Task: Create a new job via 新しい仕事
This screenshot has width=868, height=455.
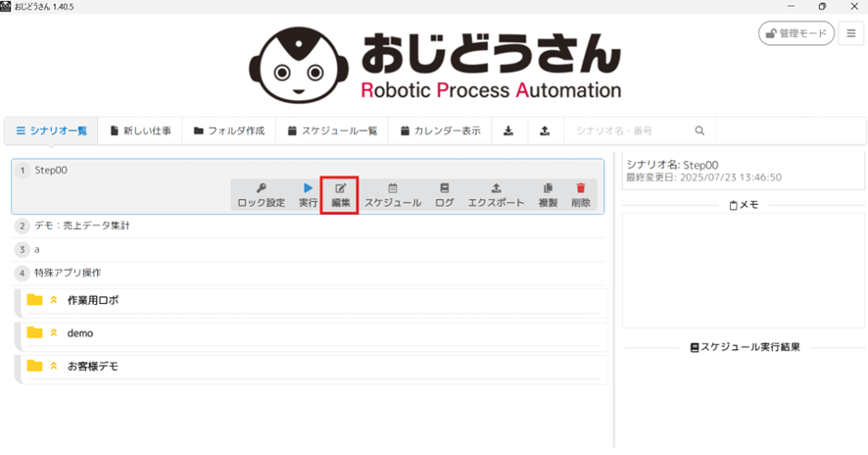Action: click(140, 130)
